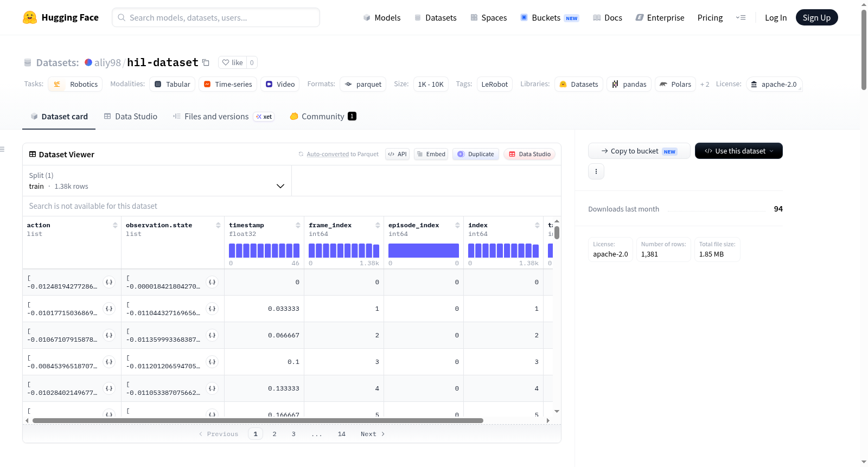Click the Duplicate button
Screen dimensions: 868x467
(x=476, y=154)
